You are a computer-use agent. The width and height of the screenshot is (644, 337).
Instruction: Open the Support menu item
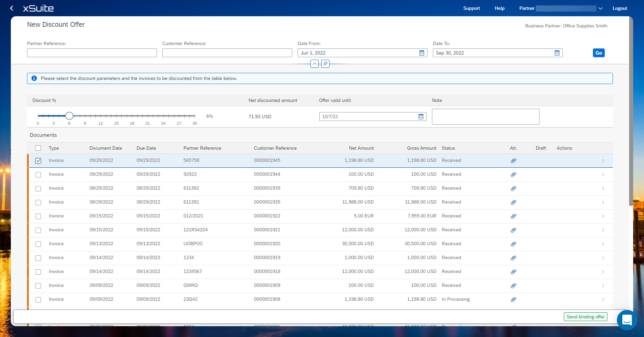(471, 8)
